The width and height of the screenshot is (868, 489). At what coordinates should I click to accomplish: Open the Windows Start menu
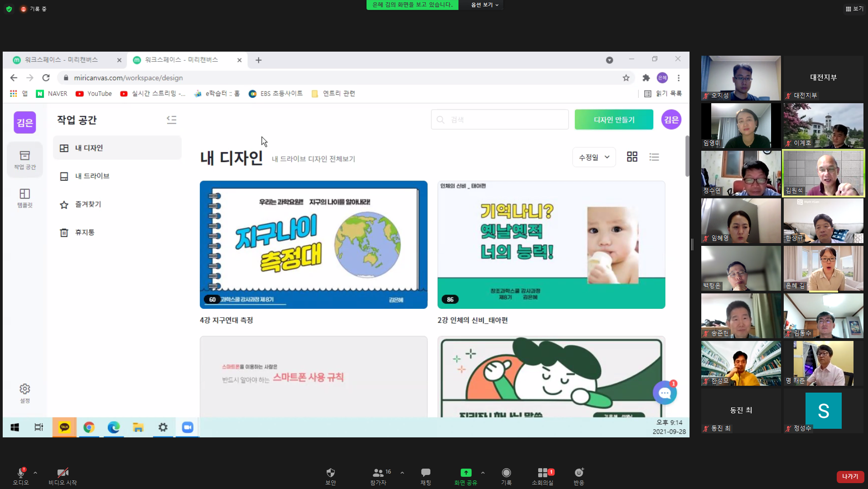coord(14,427)
